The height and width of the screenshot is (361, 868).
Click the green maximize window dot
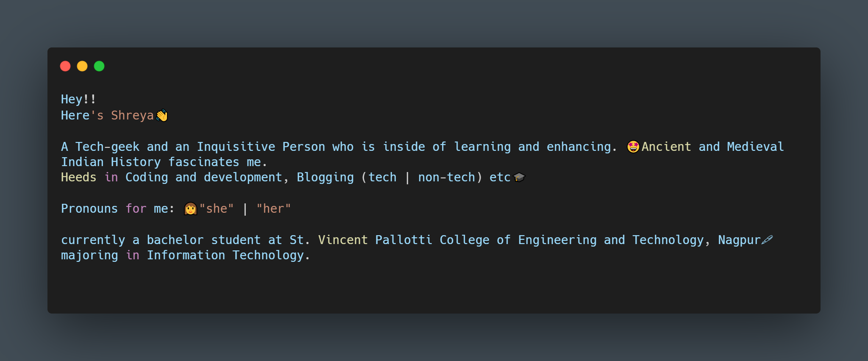point(99,66)
